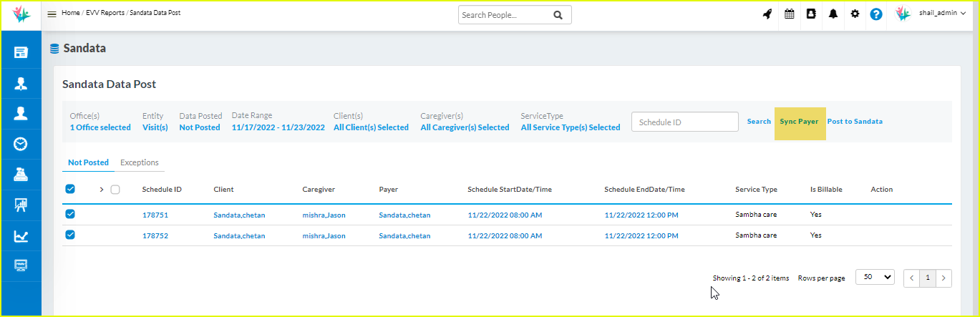Toggle the select-all checkbox in the table header
Screen dimensions: 980x317
coord(70,190)
